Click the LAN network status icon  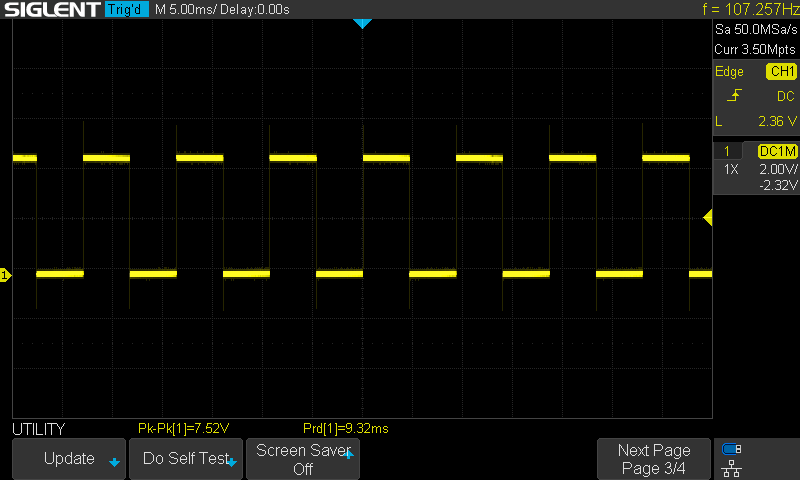click(731, 467)
